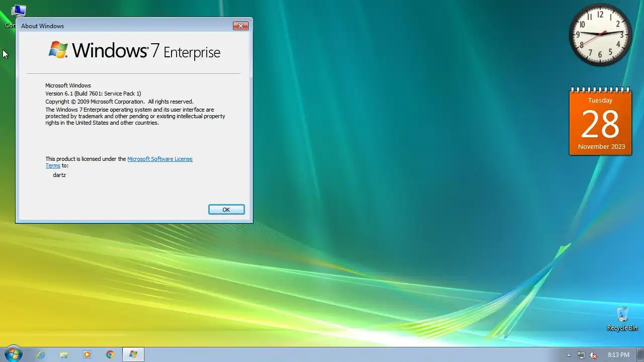This screenshot has height=362, width=644.
Task: Launch Windows Media Player from taskbar
Action: point(87,354)
